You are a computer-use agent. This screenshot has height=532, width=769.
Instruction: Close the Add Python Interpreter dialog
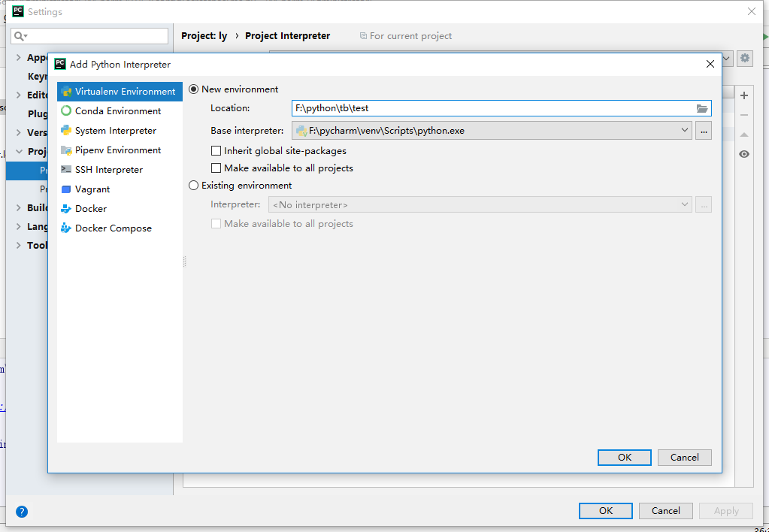click(710, 64)
